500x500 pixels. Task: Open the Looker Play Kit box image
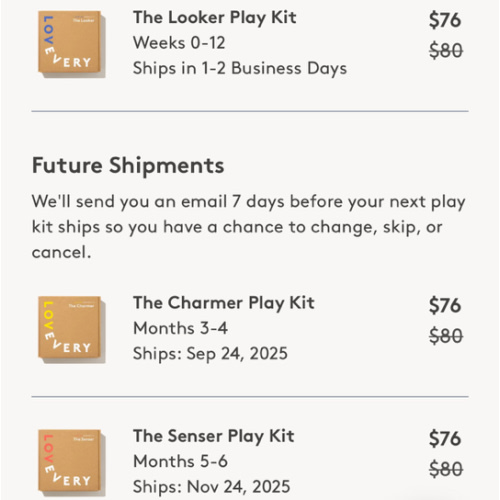pyautogui.click(x=72, y=44)
